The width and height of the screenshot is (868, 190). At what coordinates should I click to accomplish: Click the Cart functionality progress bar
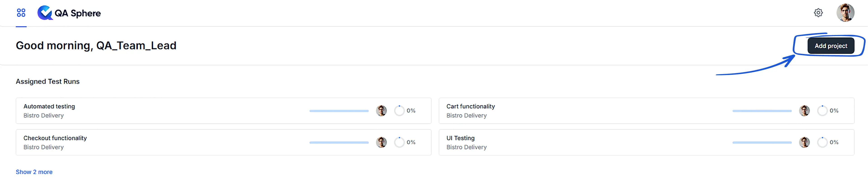[762, 111]
